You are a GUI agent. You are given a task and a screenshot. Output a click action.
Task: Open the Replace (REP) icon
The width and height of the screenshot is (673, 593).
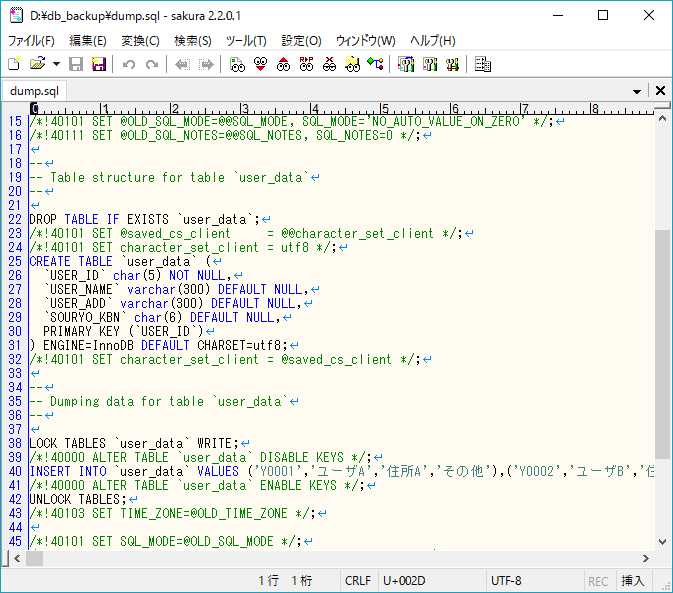pos(306,64)
